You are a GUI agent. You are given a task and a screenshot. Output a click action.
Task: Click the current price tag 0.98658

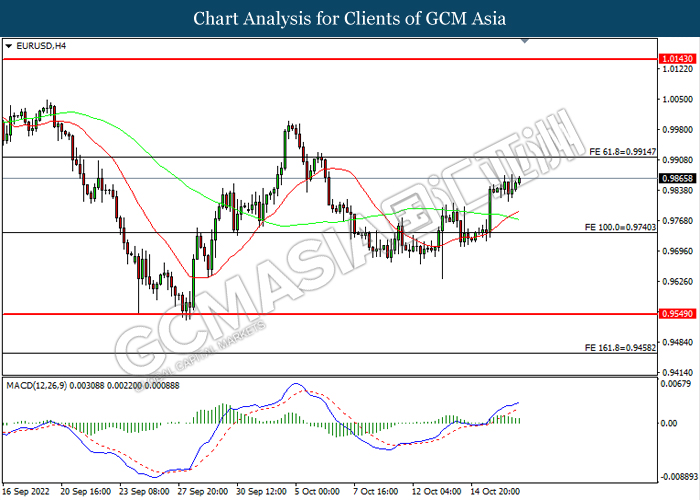coord(678,179)
